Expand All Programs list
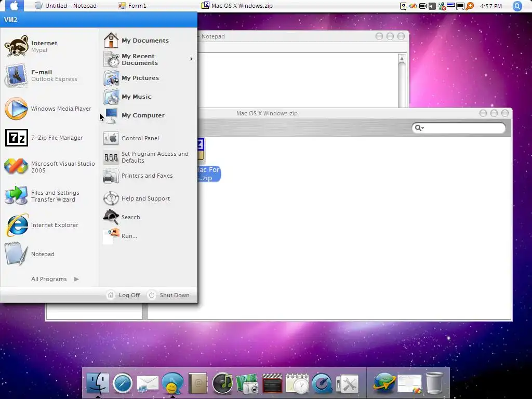 (x=55, y=279)
